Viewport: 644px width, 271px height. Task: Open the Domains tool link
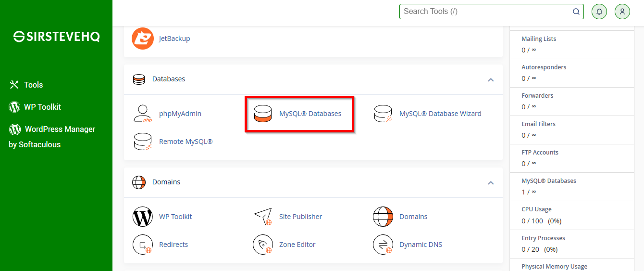(x=413, y=217)
